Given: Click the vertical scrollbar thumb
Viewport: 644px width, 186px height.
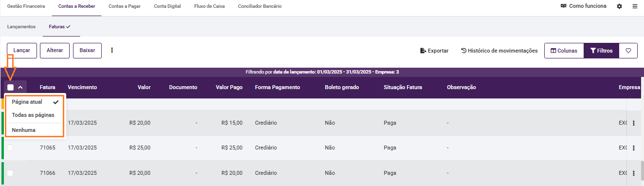Looking at the screenshot, I should point(642,171).
